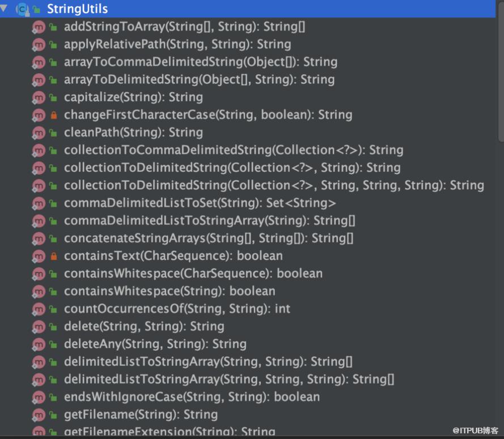The width and height of the screenshot is (504, 439).
Task: Click the green public icon beside capitalize
Action: [x=53, y=97]
